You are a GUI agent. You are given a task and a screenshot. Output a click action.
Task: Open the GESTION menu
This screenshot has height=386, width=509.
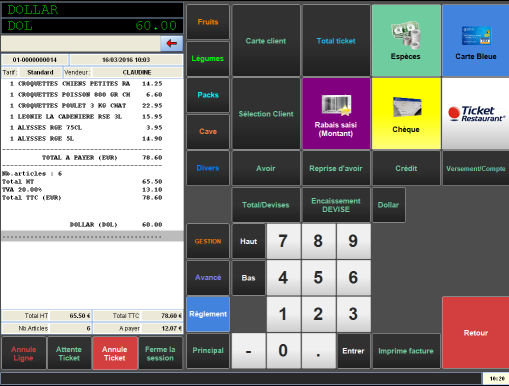208,241
